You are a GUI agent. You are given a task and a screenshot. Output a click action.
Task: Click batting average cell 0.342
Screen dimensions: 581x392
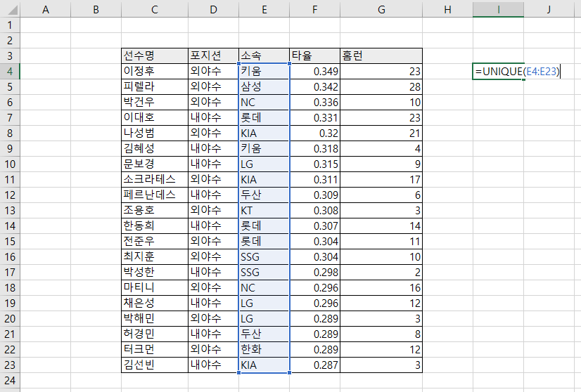[x=314, y=86]
